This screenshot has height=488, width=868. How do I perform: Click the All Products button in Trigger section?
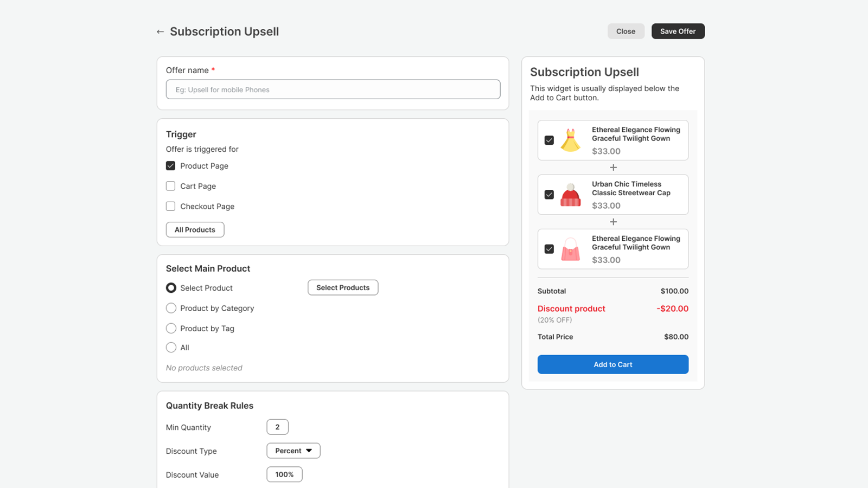(x=195, y=229)
